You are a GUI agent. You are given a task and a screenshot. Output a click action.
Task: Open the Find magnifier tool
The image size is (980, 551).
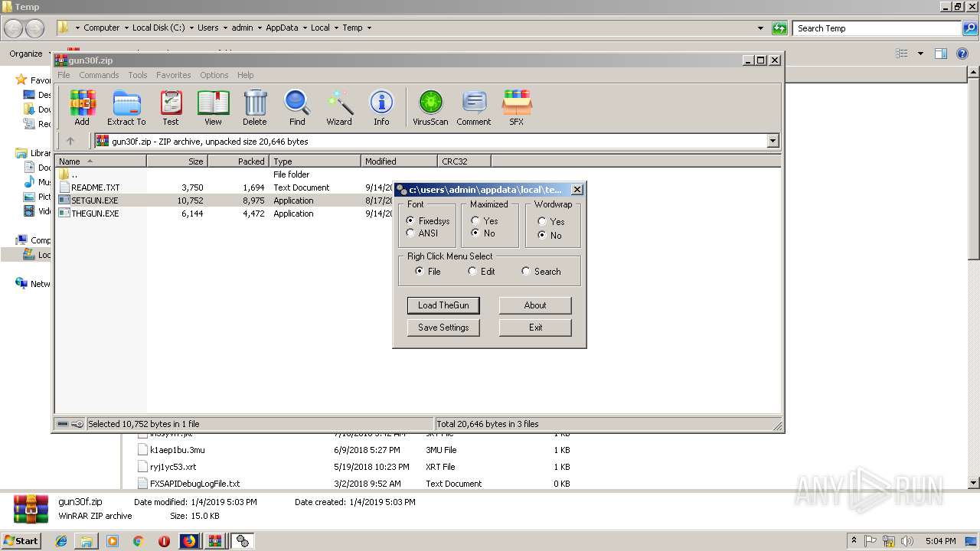(x=297, y=107)
